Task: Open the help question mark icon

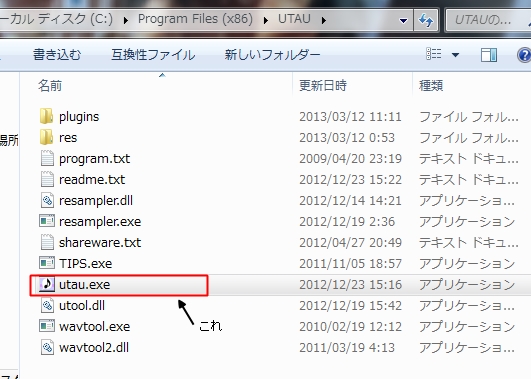Action: point(524,55)
